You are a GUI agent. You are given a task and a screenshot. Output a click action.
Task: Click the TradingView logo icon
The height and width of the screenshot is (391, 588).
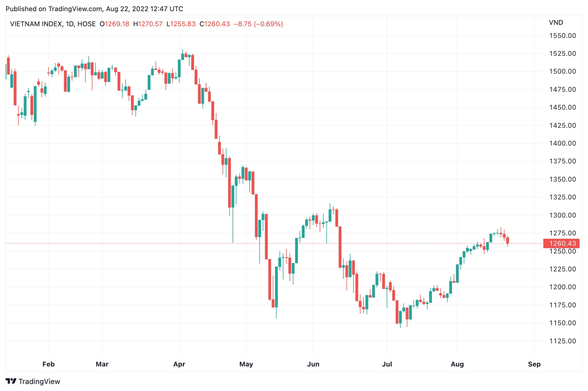(11, 381)
